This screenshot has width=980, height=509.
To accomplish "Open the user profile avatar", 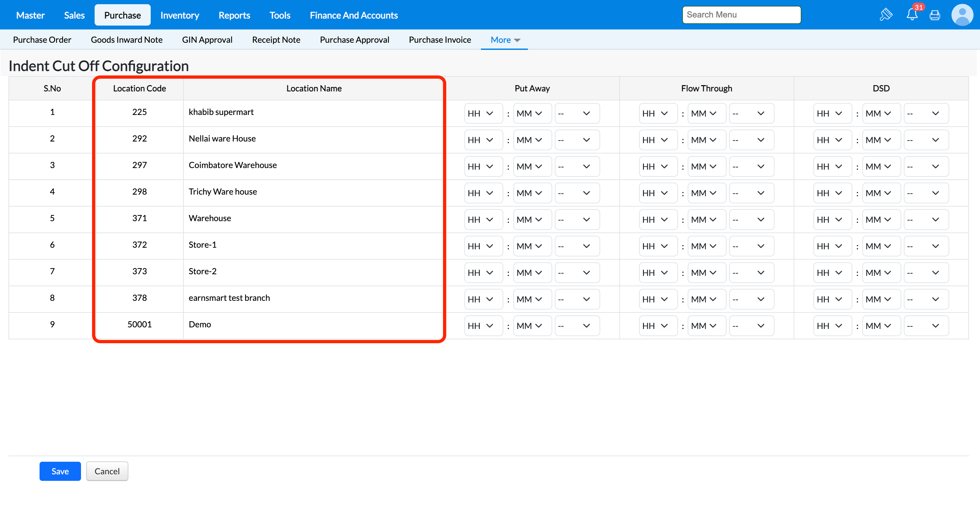I will point(962,15).
